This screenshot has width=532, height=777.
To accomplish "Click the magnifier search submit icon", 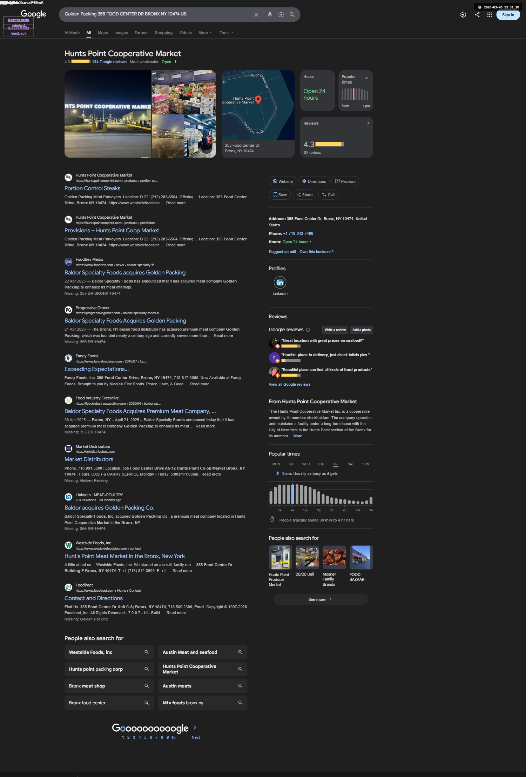I will [x=292, y=15].
